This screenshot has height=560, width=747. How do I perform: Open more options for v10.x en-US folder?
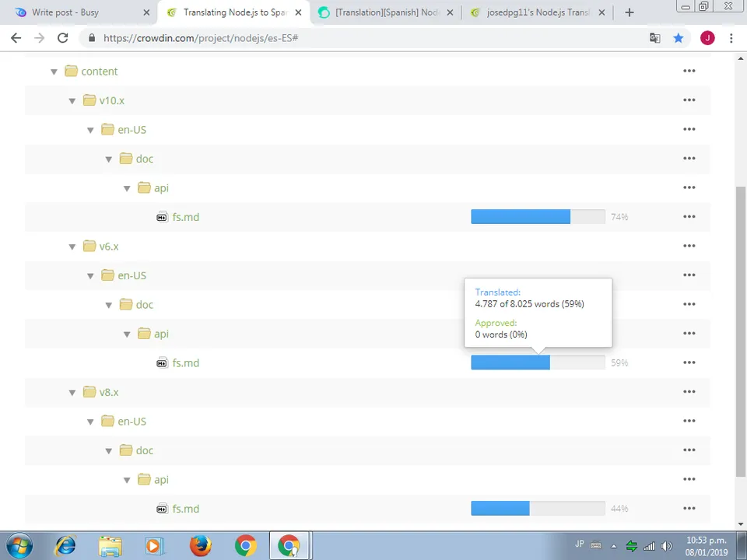point(689,129)
